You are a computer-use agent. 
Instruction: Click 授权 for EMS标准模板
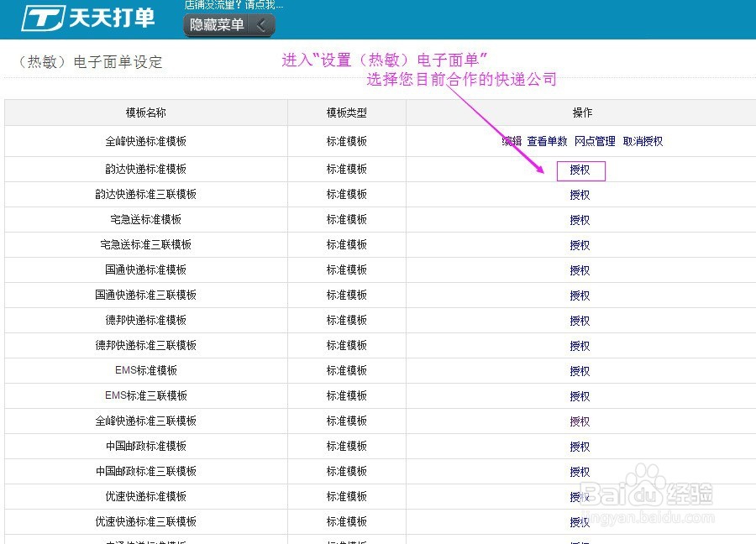580,371
